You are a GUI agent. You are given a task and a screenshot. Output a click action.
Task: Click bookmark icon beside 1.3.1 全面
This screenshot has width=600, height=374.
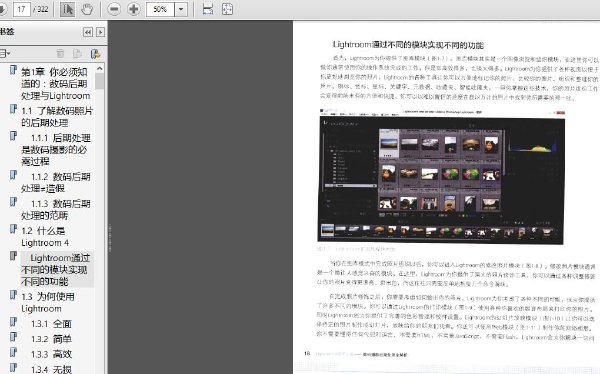click(x=13, y=322)
